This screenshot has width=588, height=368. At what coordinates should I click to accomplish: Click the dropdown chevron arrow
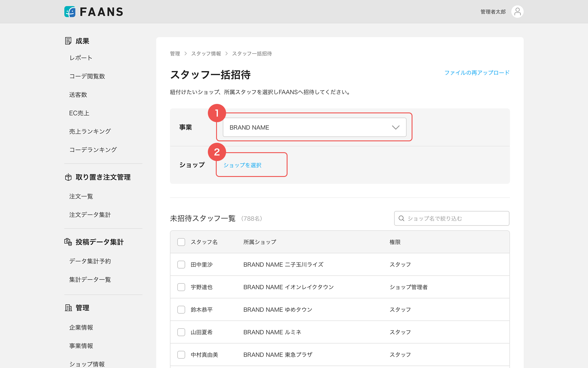[396, 127]
